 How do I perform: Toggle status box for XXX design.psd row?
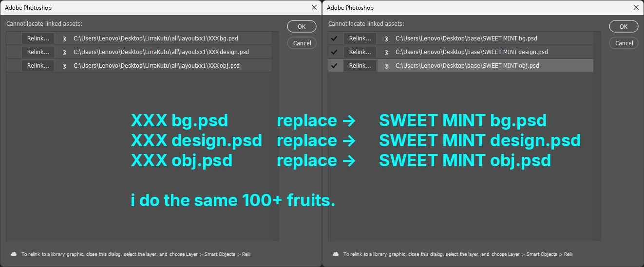13,52
